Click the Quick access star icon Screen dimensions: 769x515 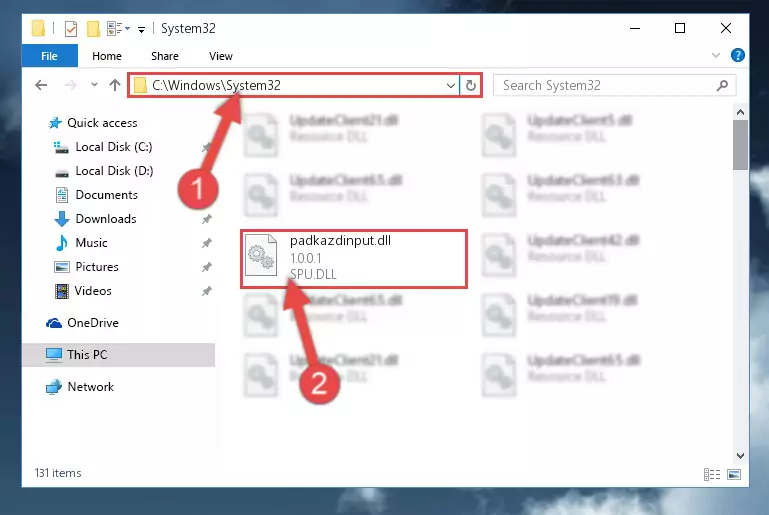55,123
